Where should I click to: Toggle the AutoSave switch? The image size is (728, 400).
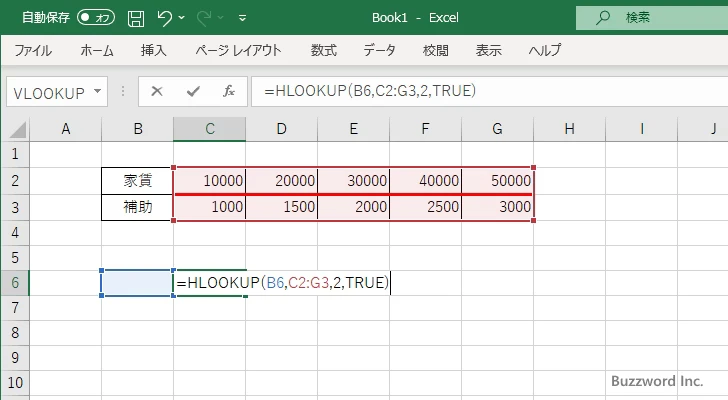click(x=95, y=17)
